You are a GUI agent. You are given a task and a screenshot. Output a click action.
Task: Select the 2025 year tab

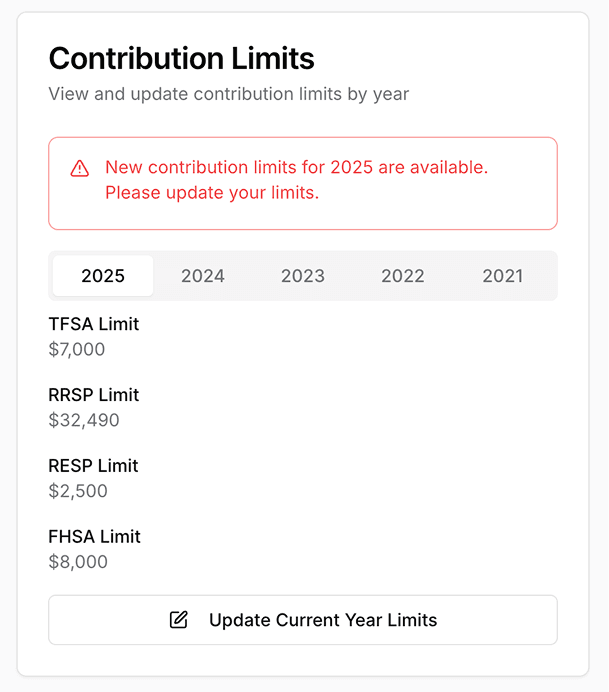tap(103, 276)
